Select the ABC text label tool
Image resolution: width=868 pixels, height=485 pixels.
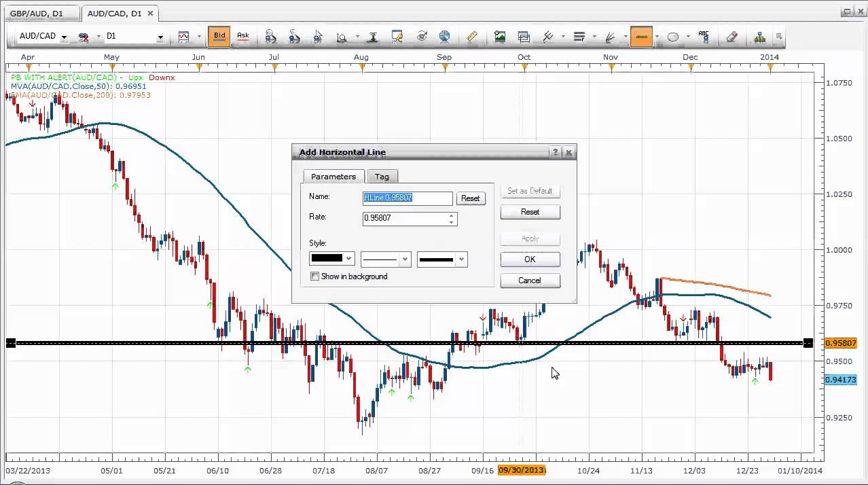(x=704, y=37)
